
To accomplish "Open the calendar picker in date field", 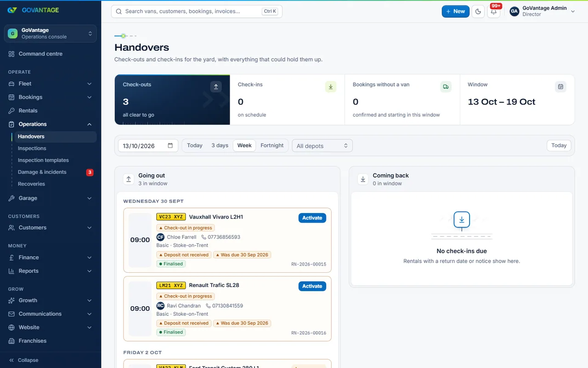I will coord(170,146).
